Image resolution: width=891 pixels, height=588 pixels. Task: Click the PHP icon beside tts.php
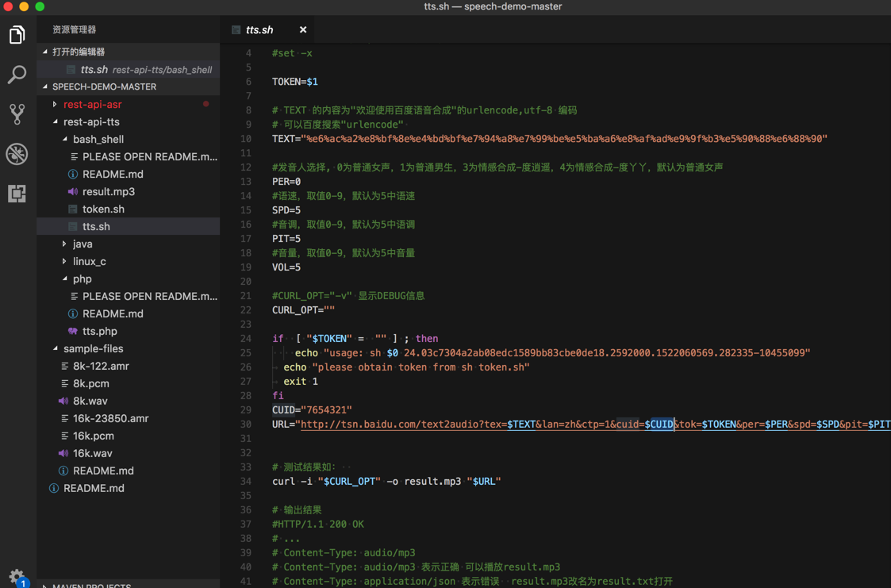tap(72, 332)
